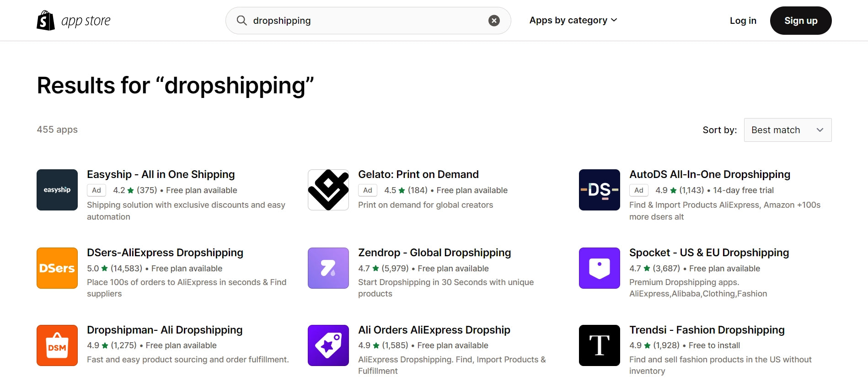Open the Spocket app icon
This screenshot has width=868, height=388.
tap(600, 268)
